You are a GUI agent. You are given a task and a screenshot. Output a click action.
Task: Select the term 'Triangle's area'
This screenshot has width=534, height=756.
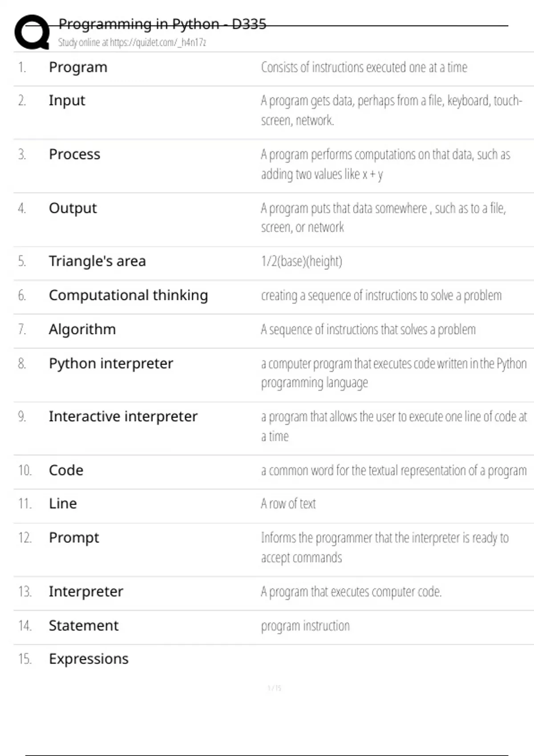(97, 261)
